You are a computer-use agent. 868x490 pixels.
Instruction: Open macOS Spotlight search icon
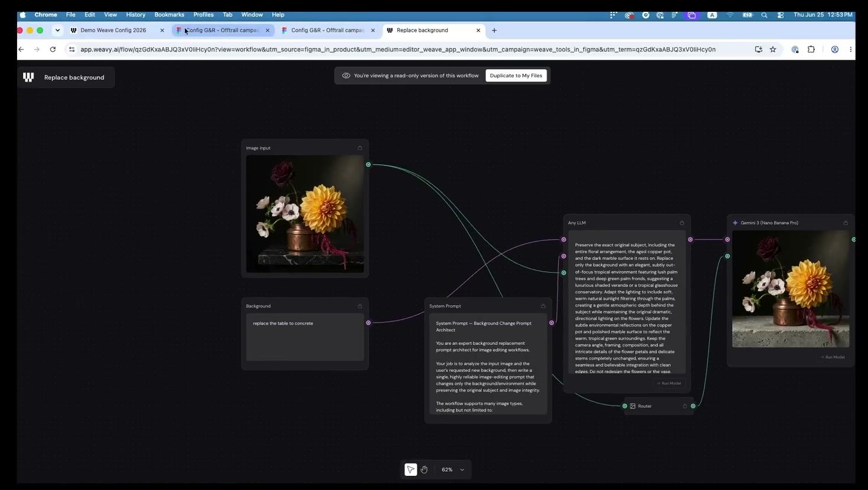764,15
